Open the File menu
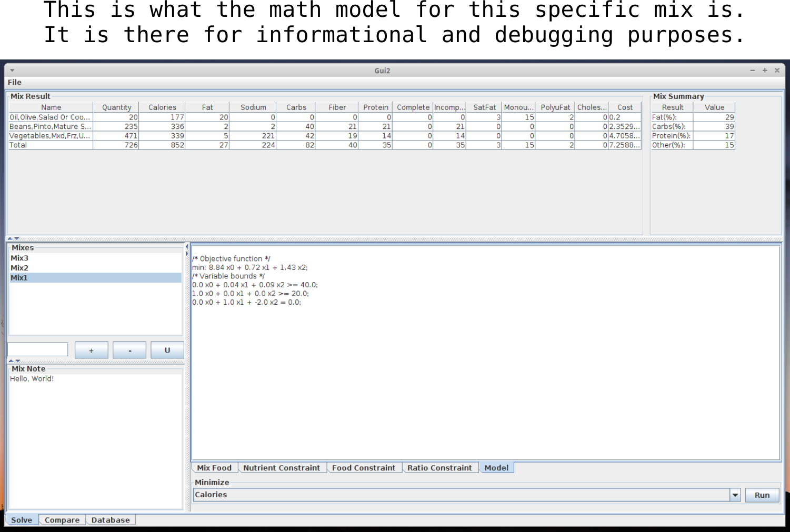The height and width of the screenshot is (532, 790). [15, 82]
